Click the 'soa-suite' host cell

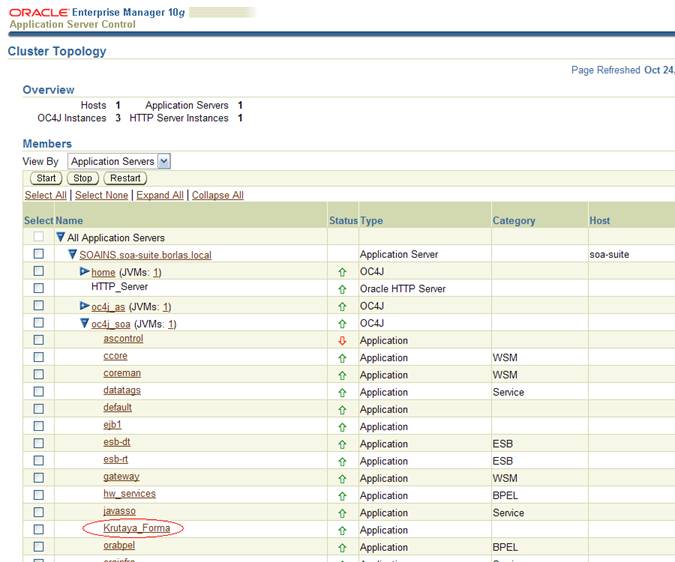(609, 254)
